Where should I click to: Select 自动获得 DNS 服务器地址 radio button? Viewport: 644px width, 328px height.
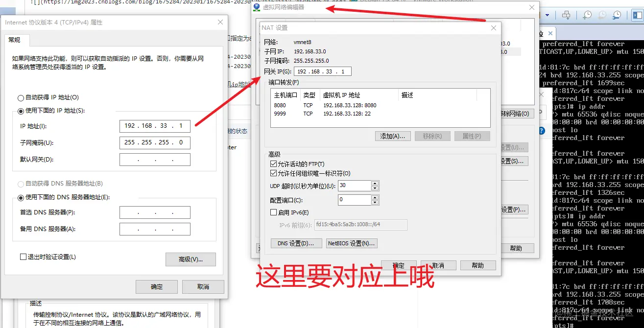(x=21, y=184)
